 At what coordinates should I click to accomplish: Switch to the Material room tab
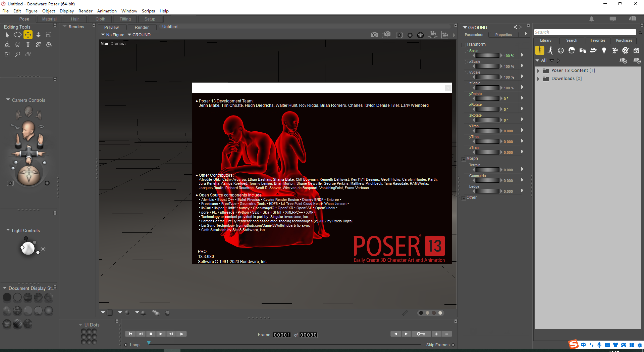tap(49, 19)
